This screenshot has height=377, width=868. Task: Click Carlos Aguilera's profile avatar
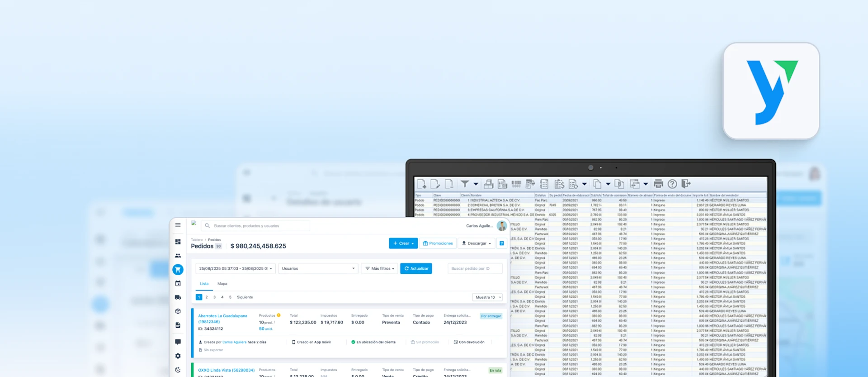pos(501,226)
